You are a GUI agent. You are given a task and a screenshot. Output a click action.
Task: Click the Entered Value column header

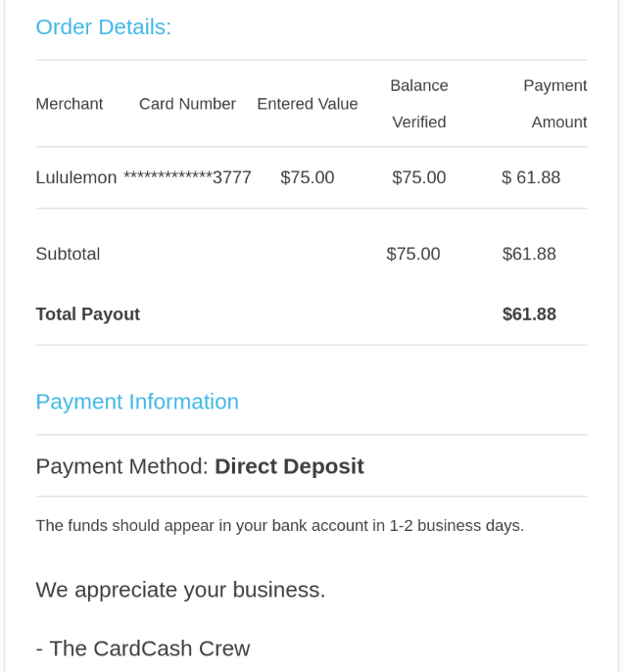point(307,104)
